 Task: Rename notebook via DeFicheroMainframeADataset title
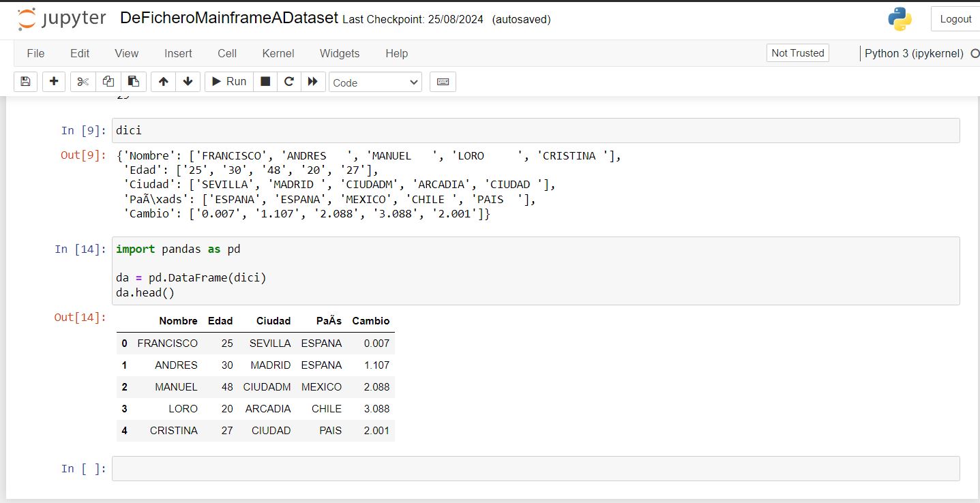229,18
